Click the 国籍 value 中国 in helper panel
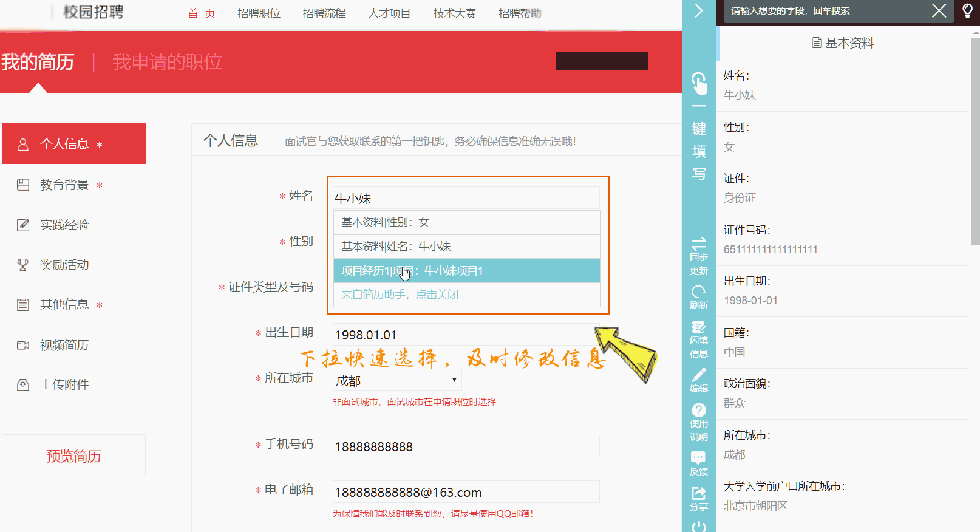The width and height of the screenshot is (980, 532). coord(734,352)
